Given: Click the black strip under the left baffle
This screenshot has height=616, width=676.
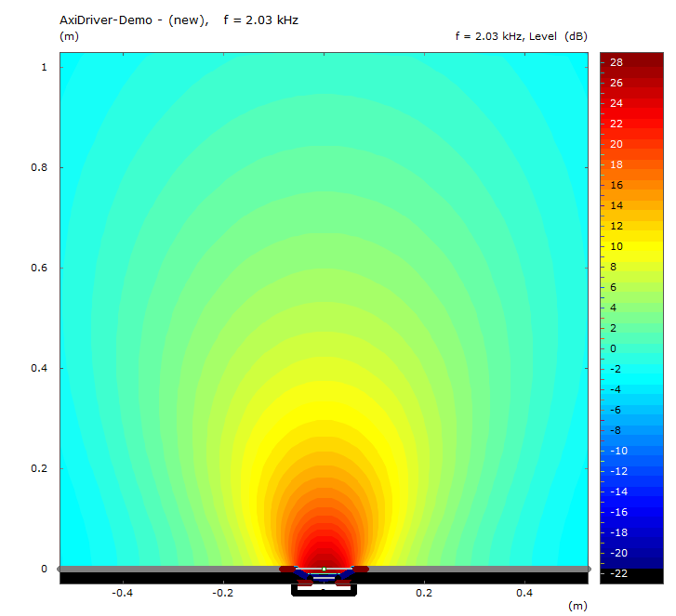Looking at the screenshot, I should pyautogui.click(x=167, y=578).
